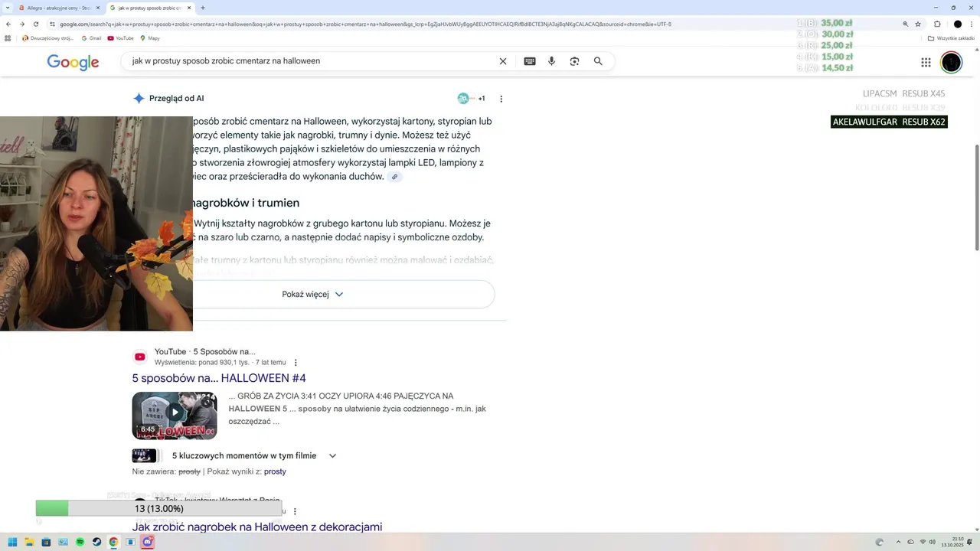Open Spotify from the taskbar
Viewport: 980px width, 551px height.
(x=80, y=542)
